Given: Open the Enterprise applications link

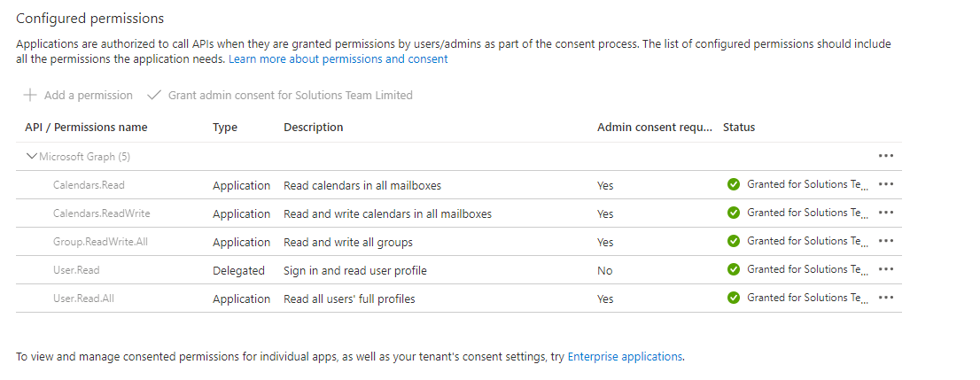Looking at the screenshot, I should 625,356.
